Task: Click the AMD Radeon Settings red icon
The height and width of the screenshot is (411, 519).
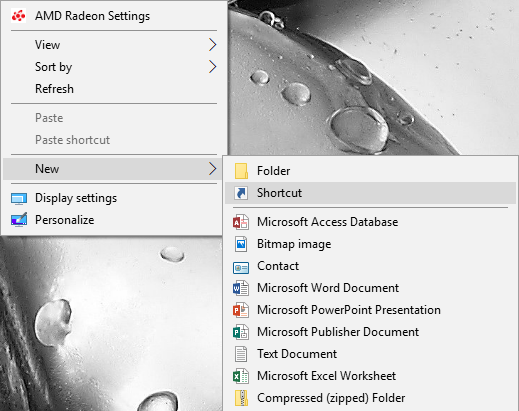Action: (18, 16)
